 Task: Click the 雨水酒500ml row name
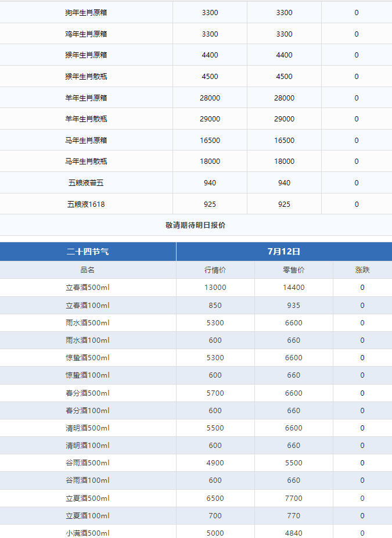[88, 323]
